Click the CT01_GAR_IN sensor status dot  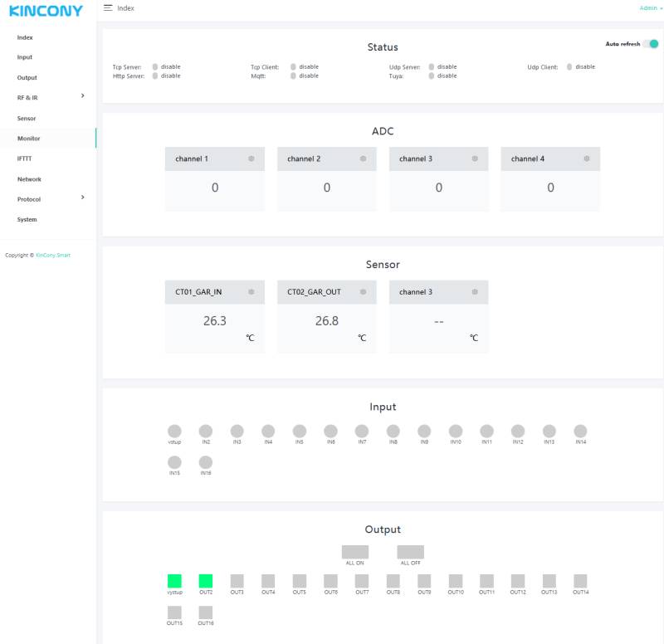pyautogui.click(x=251, y=292)
